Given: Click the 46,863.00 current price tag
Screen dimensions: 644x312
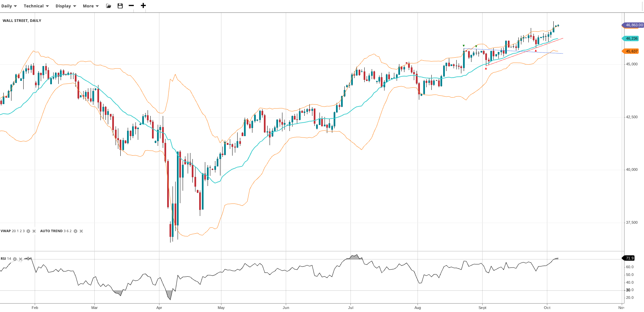Looking at the screenshot, I should [x=633, y=25].
